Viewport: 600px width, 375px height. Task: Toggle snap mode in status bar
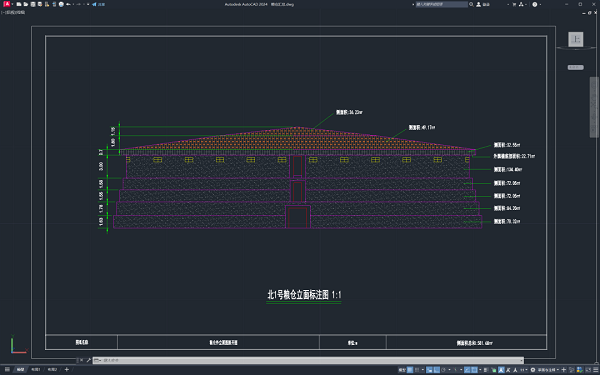[417, 370]
